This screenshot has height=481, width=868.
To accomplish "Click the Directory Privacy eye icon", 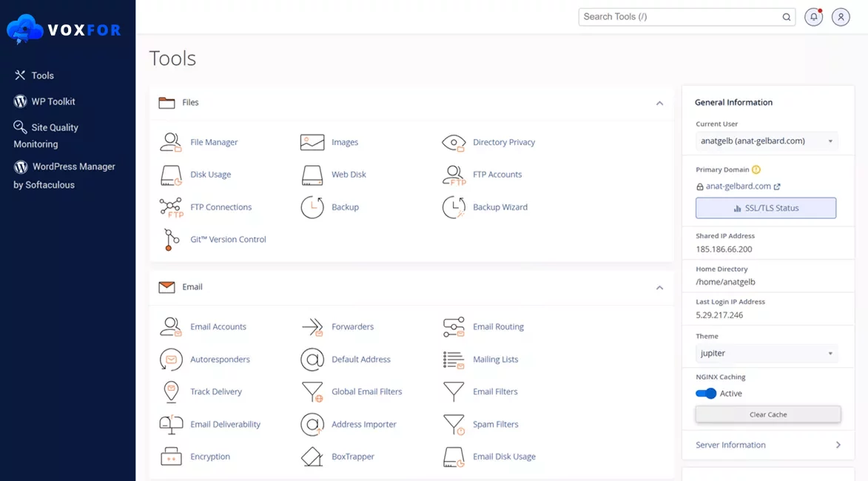I will pos(454,142).
